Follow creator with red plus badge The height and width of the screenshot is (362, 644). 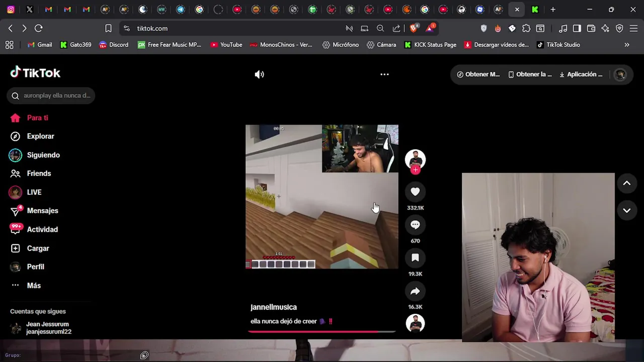(x=415, y=170)
